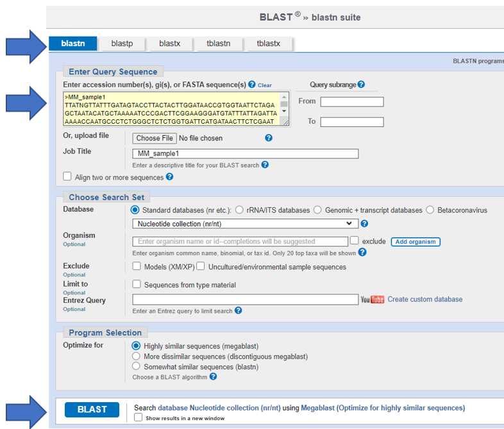Open Query subrange help icon
This screenshot has width=504, height=429.
click(361, 84)
